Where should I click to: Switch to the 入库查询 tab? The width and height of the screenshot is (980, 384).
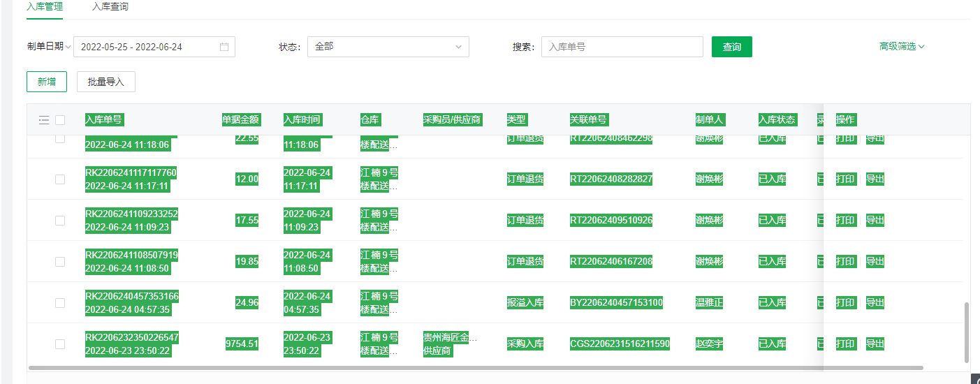(110, 7)
